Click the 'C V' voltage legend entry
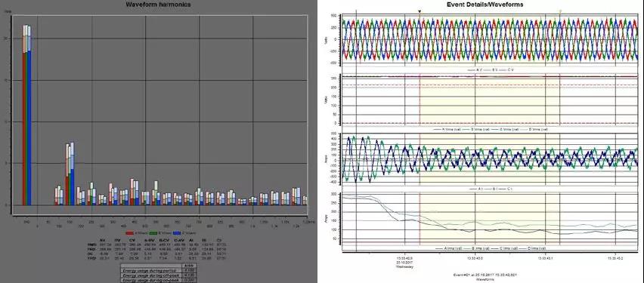The width and height of the screenshot is (644, 283). click(x=506, y=70)
